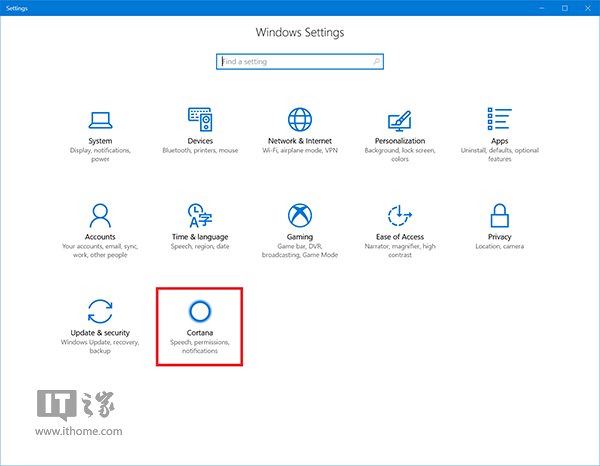600x466 pixels.
Task: Click the Ease of Access label
Action: [400, 237]
